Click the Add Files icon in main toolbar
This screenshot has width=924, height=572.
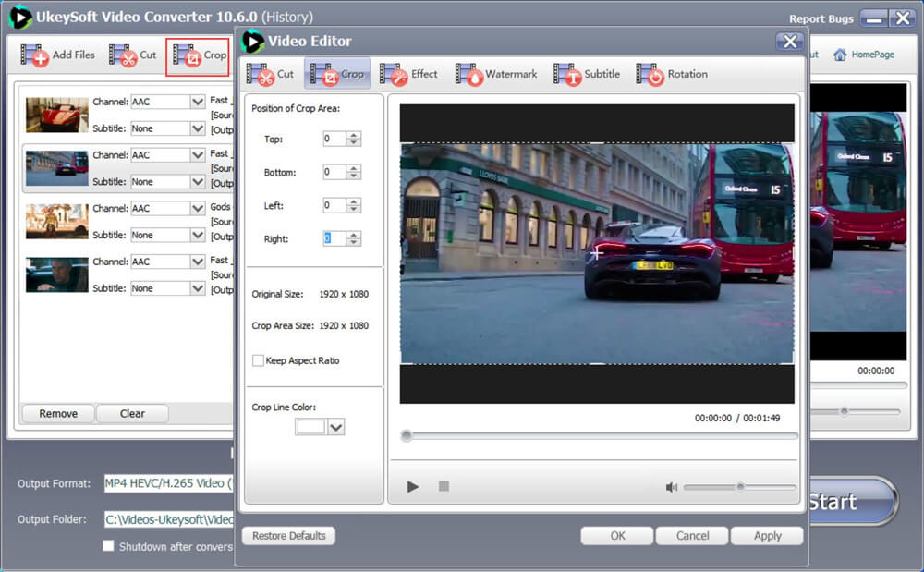pyautogui.click(x=35, y=55)
